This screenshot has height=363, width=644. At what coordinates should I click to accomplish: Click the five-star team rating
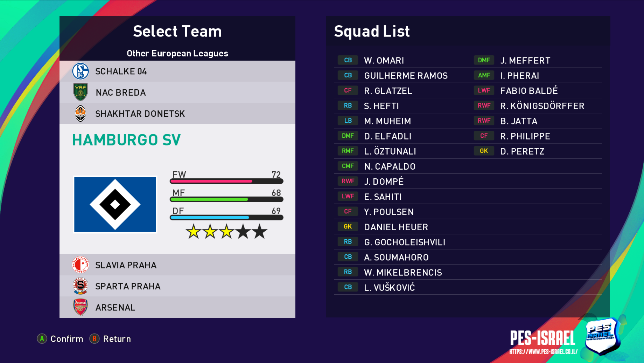(226, 232)
